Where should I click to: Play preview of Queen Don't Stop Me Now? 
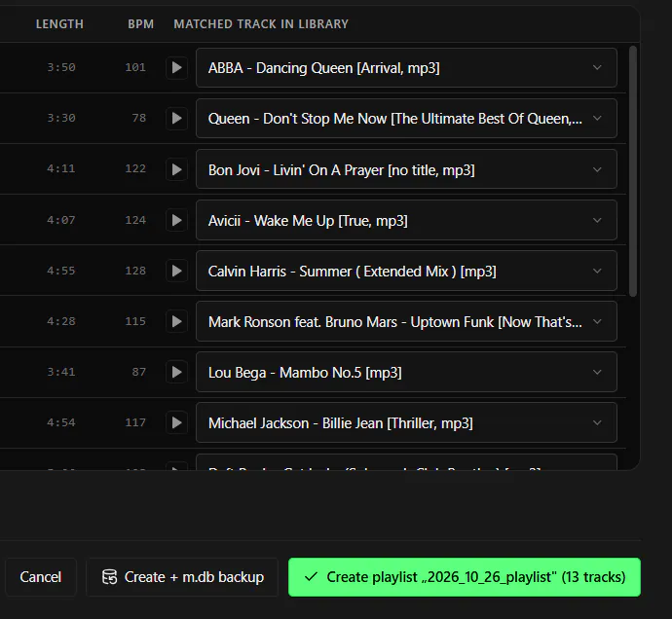pyautogui.click(x=176, y=118)
